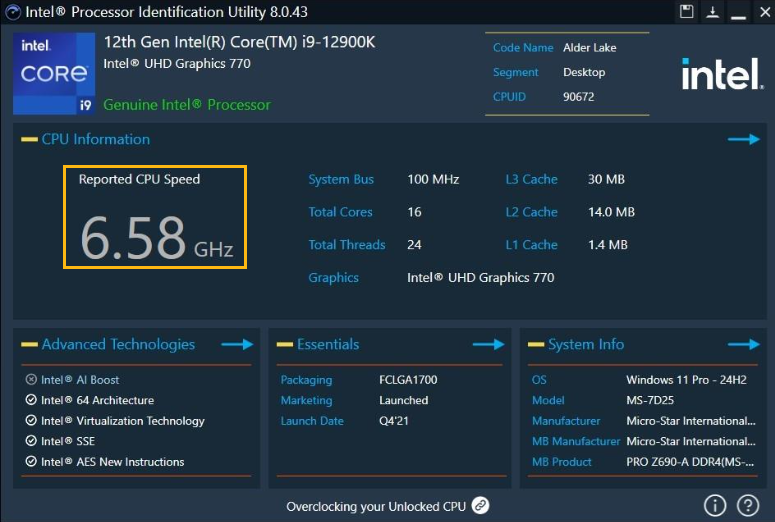The height and width of the screenshot is (522, 775).
Task: Click the Virtualization Technology checkmark icon
Action: coord(31,420)
